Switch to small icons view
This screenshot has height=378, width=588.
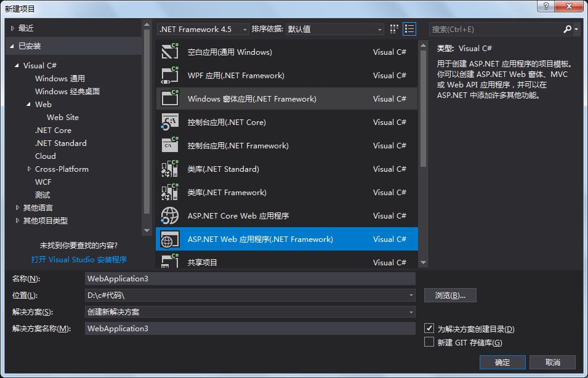pyautogui.click(x=394, y=29)
